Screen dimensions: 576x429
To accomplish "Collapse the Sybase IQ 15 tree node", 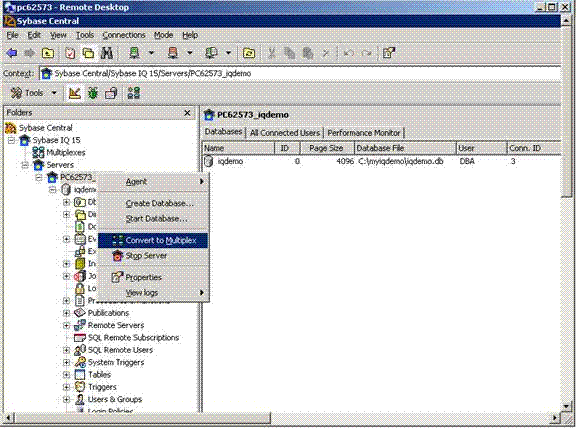I will [11, 140].
